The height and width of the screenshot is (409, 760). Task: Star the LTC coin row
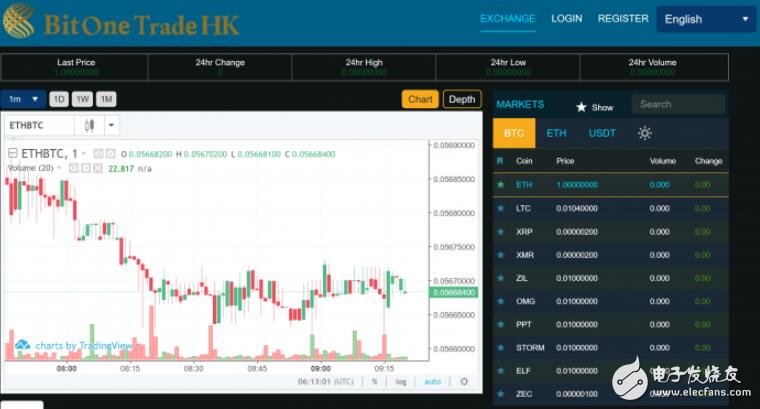click(x=501, y=208)
